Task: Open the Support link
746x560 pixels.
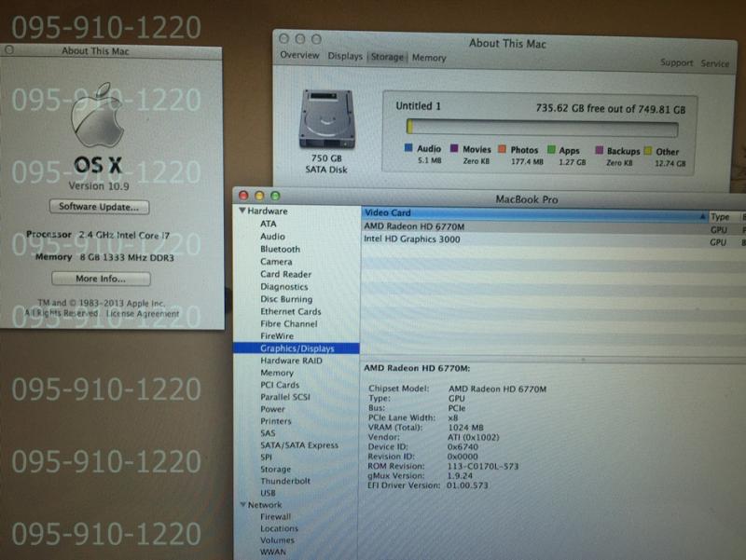Action: pos(677,62)
